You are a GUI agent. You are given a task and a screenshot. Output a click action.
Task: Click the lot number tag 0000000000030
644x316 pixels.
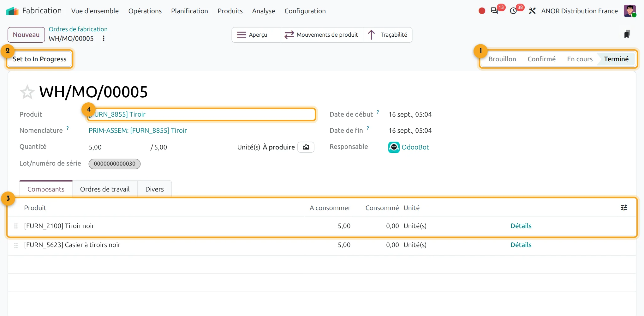[x=115, y=164]
